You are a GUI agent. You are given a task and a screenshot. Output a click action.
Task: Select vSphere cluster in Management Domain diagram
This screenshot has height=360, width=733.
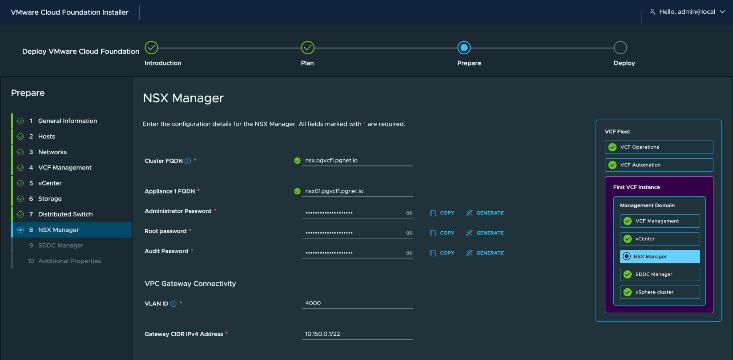coord(660,292)
